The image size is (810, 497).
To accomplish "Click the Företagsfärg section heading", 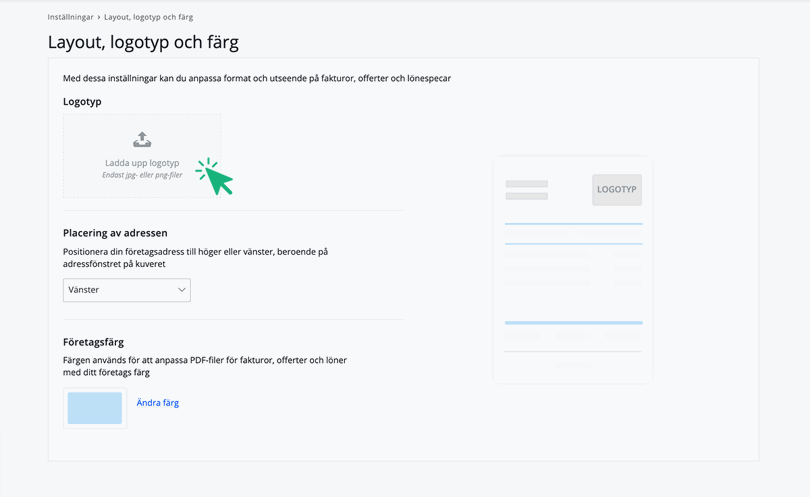I will click(x=93, y=342).
